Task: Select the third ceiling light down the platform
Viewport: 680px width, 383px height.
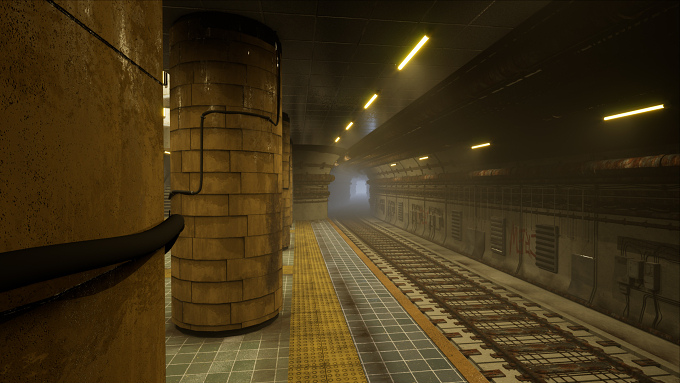Action: 349,126
